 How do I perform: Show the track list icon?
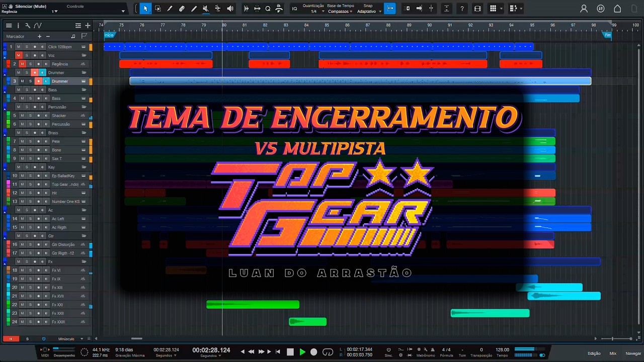(9, 26)
